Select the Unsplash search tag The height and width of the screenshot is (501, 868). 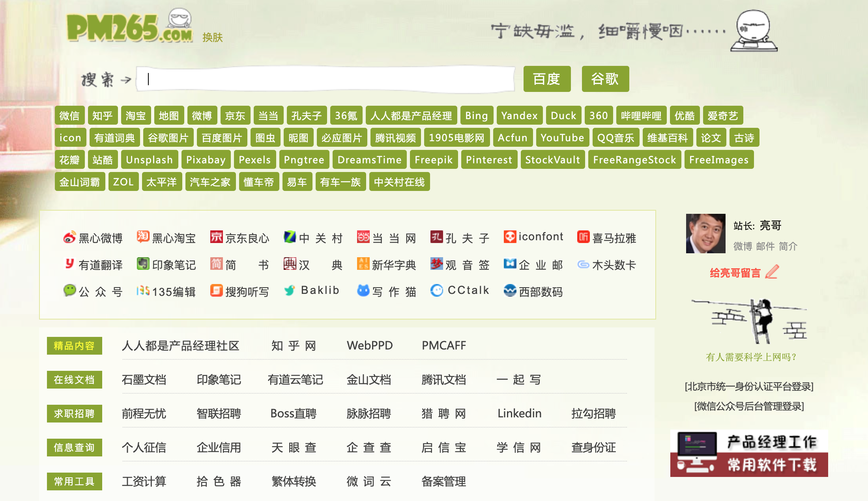(x=149, y=160)
